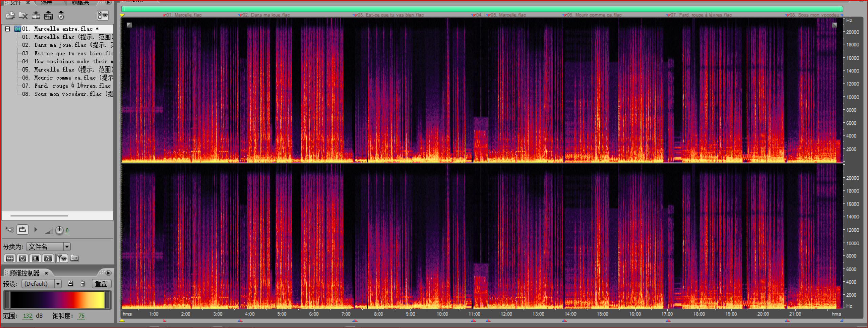Close the 频谱控制器 panel tab

tap(46, 273)
